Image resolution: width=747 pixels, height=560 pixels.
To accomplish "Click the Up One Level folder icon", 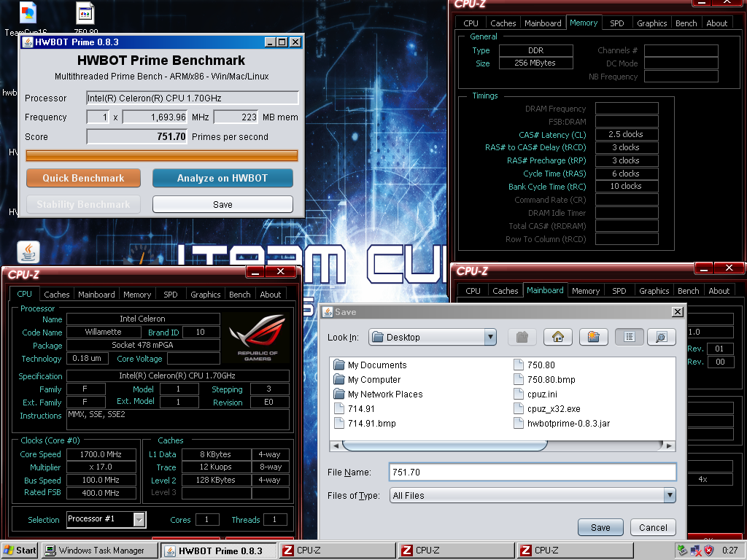I will 522,337.
